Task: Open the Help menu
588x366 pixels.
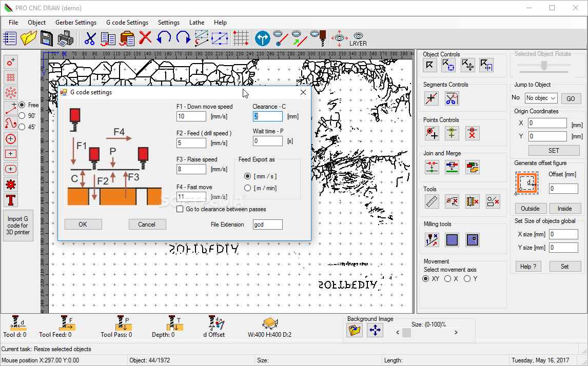Action: (220, 23)
